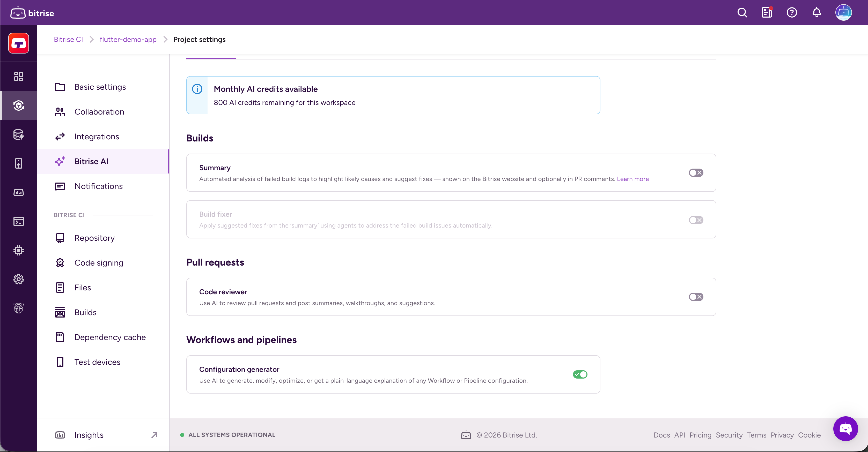Open Privacy footer link
868x452 pixels.
782,435
